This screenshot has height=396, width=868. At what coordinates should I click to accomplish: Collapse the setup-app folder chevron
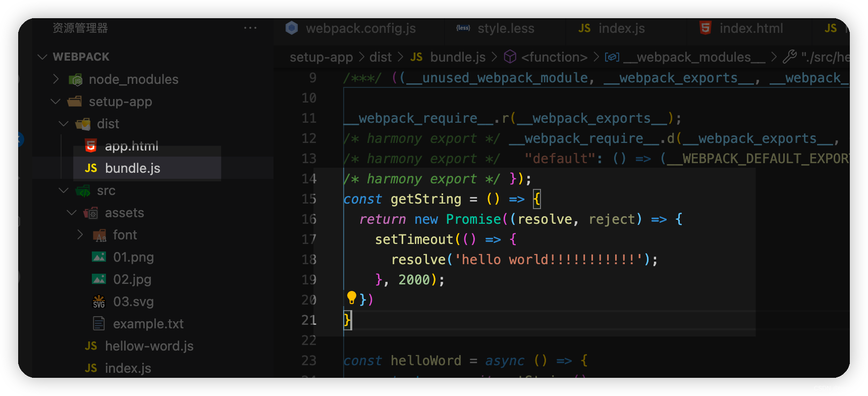point(56,102)
